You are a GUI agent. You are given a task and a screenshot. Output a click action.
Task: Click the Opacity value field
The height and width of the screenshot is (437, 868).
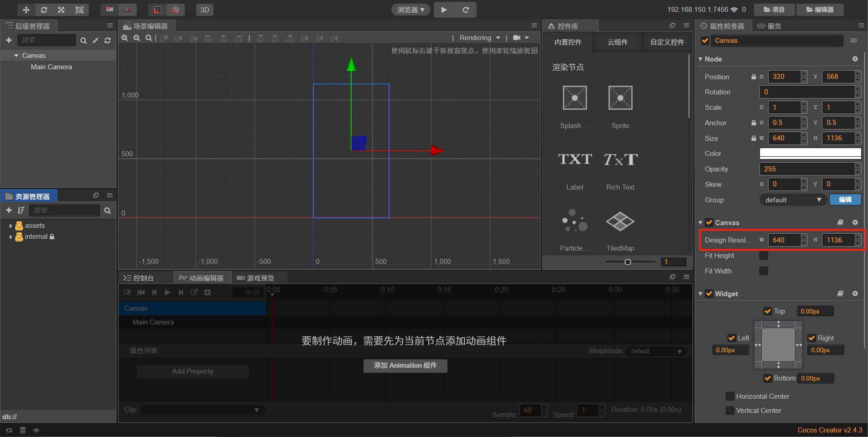tap(806, 169)
